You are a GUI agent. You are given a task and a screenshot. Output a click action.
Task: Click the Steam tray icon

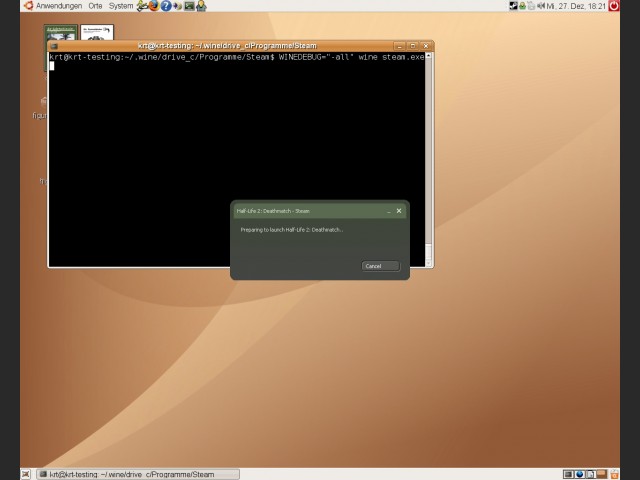tap(513, 6)
